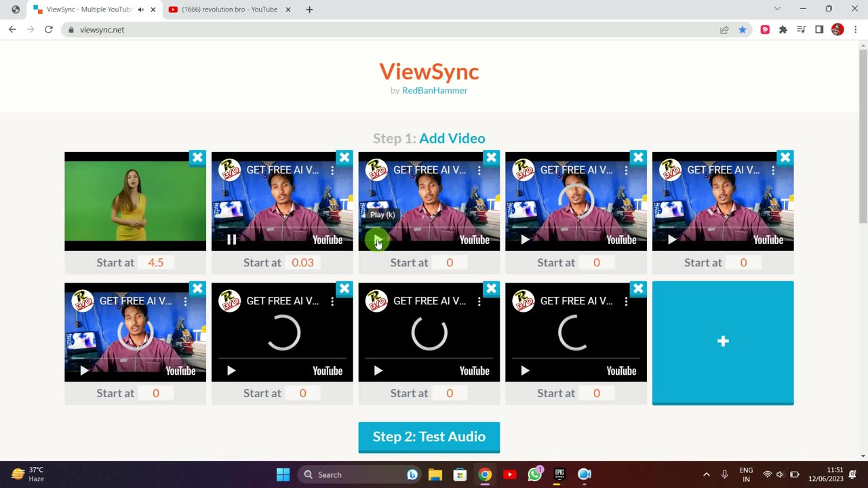The image size is (868, 488).
Task: Click the blue bookmark star
Action: pyautogui.click(x=743, y=30)
